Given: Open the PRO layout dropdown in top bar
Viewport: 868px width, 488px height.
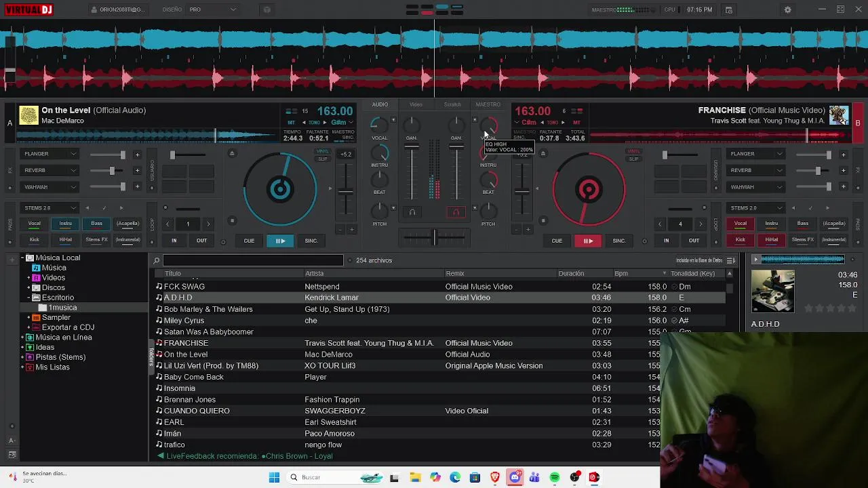Looking at the screenshot, I should [x=212, y=9].
